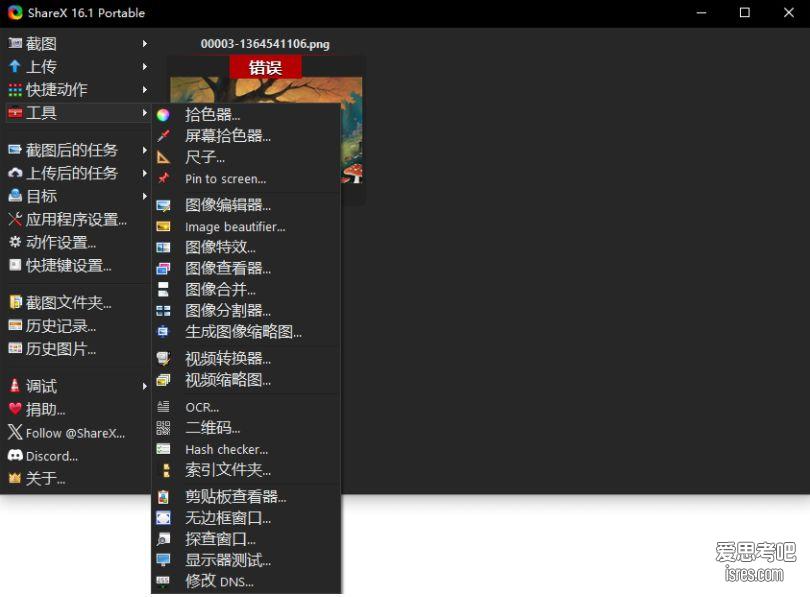
Task: Expand the 目标 submenu arrow
Action: (145, 196)
